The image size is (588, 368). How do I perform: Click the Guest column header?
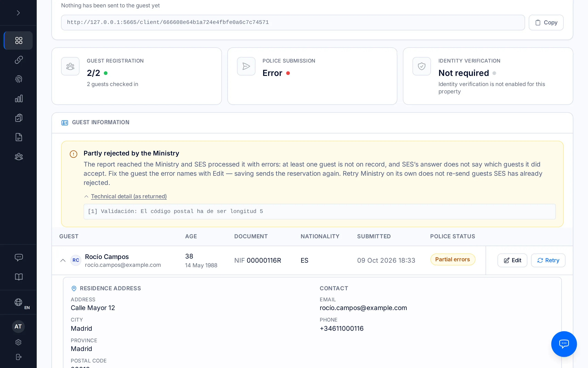69,236
